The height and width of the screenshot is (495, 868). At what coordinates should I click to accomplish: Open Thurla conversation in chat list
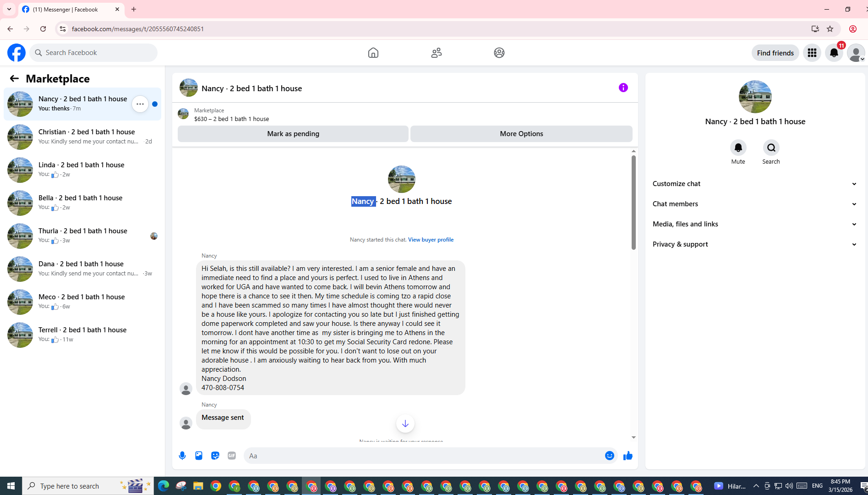point(82,236)
